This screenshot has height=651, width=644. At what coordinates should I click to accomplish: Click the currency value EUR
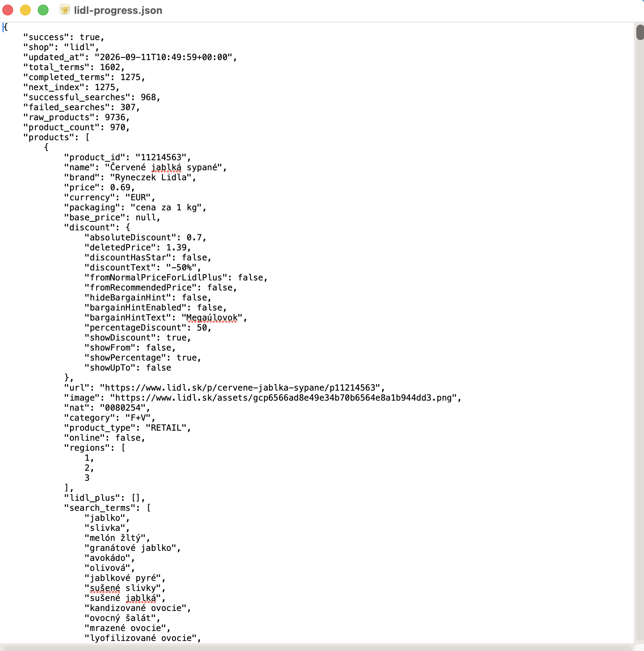pyautogui.click(x=138, y=198)
